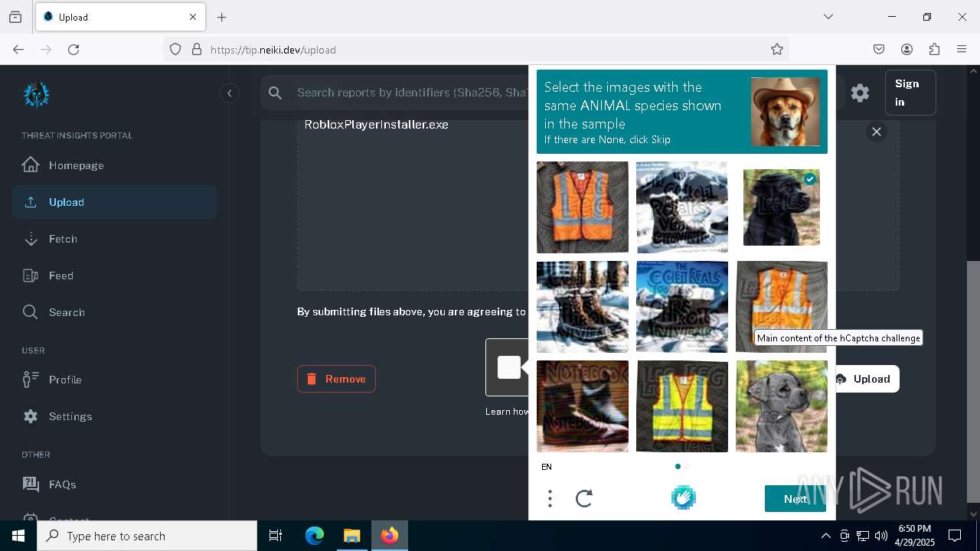Open the Firefox application menu
The height and width of the screenshot is (551, 980).
coord(962,50)
